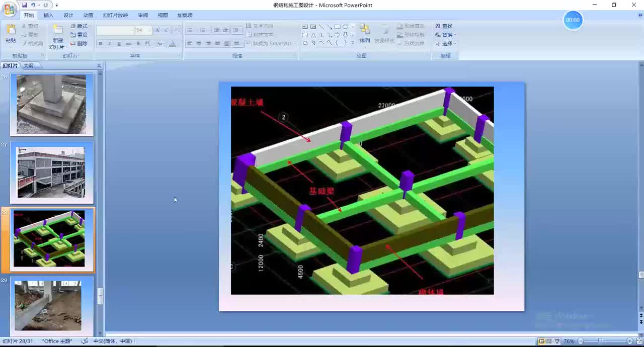This screenshot has width=644, height=347.
Task: Toggle italic formatting
Action: point(110,44)
